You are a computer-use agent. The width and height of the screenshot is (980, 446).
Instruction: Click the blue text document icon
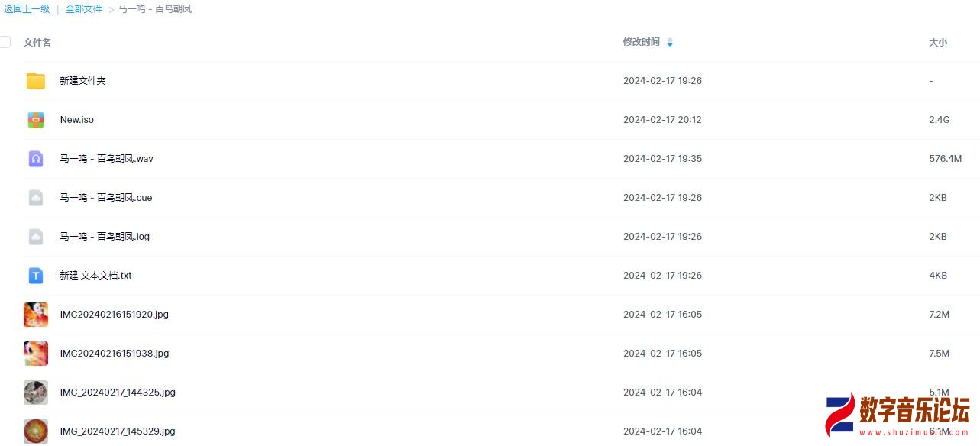coord(36,276)
